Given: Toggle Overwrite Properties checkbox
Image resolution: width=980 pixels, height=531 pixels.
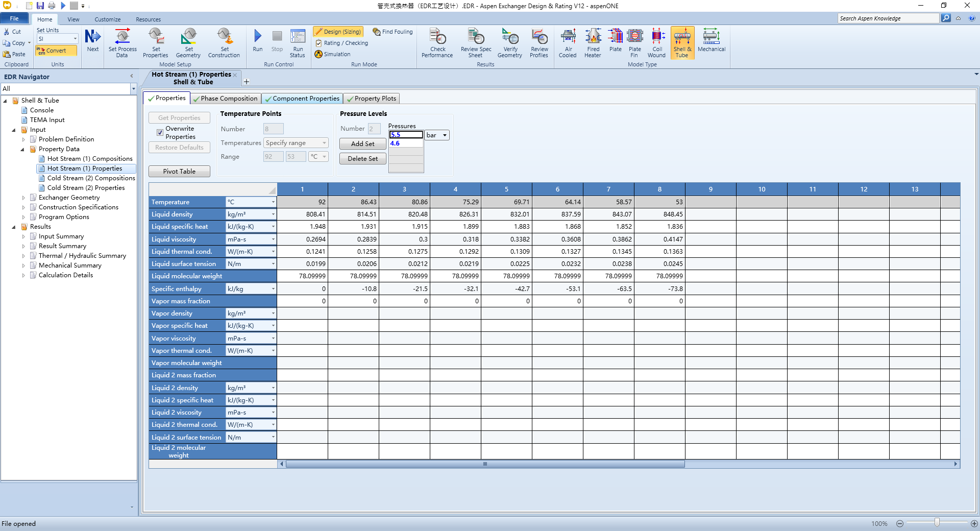Looking at the screenshot, I should tap(160, 133).
